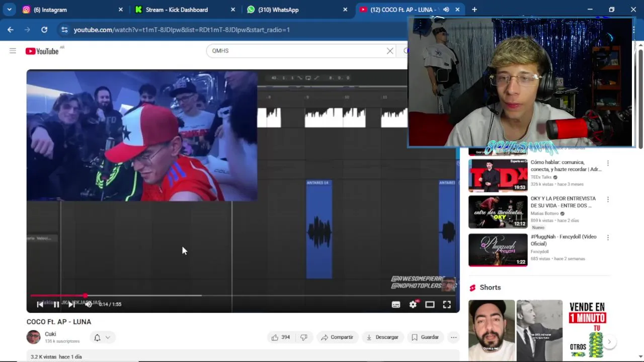Enter fullscreen video mode
This screenshot has height=362, width=644.
(447, 304)
